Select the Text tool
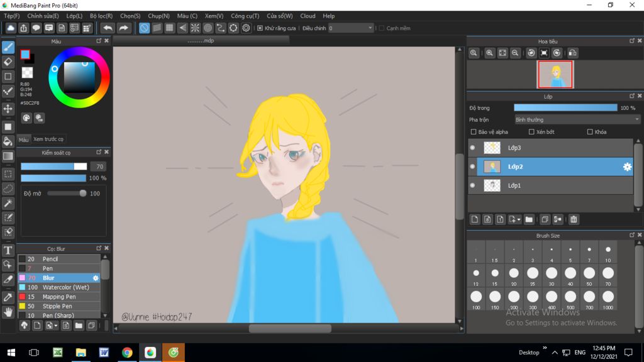The width and height of the screenshot is (644, 362). click(8, 250)
